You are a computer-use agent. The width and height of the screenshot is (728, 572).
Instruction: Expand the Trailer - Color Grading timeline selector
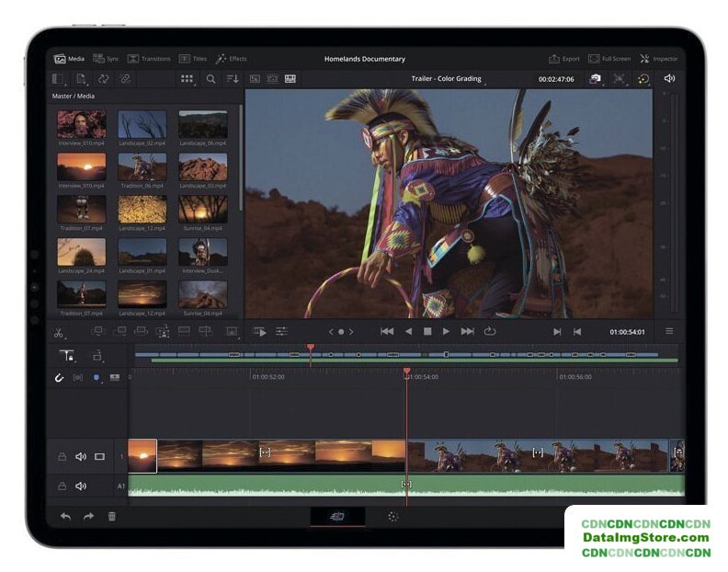tap(446, 79)
